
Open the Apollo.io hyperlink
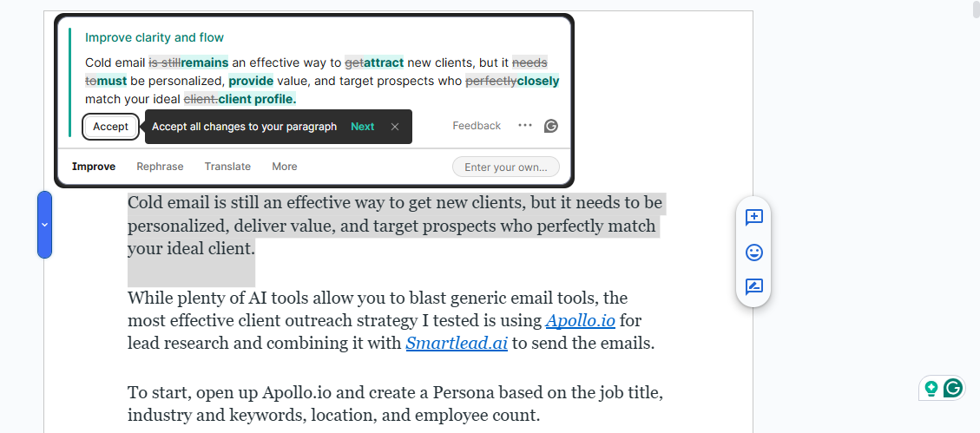[x=580, y=321]
